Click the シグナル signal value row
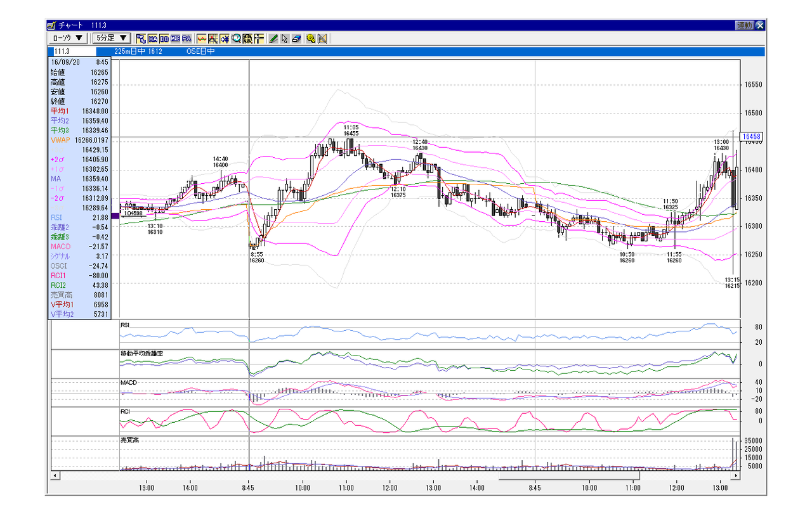 point(79,256)
